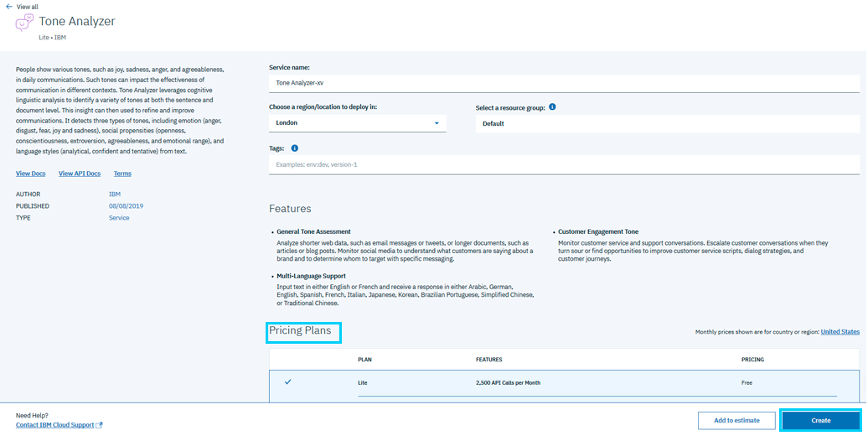Click the FEATURES column header
The height and width of the screenshot is (441, 868).
489,360
